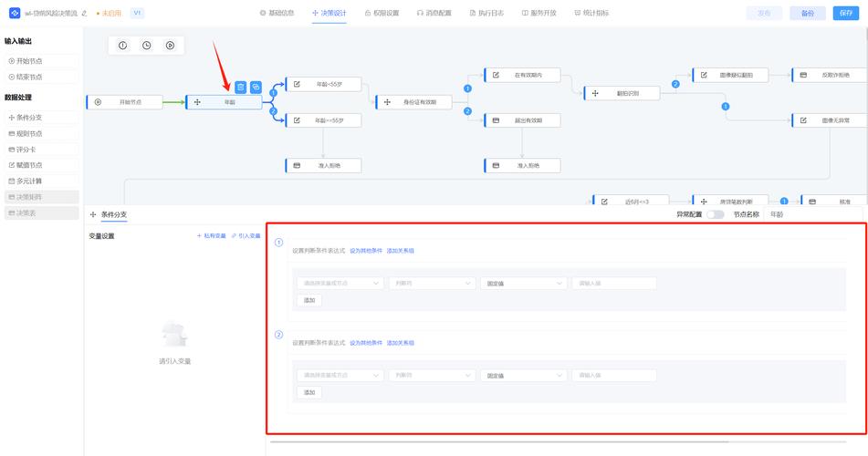Toggle the 异常配置 switch
Screen dimensions: 868x456
tap(716, 214)
